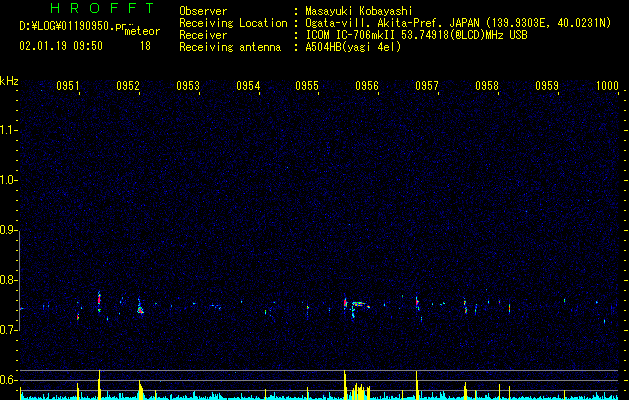
Task: Click the 0958 time marker
Action: click(x=487, y=86)
